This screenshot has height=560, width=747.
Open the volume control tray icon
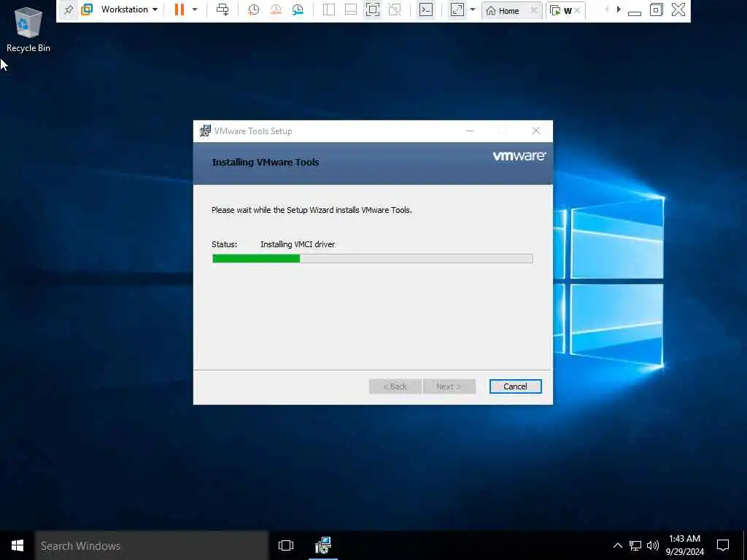point(653,545)
